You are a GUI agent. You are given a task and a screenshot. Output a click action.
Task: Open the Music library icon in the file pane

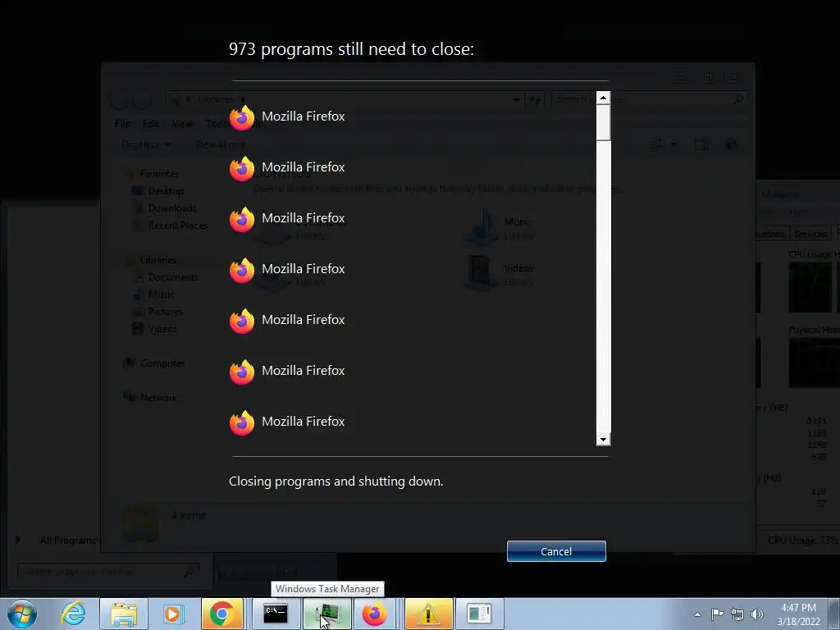(482, 227)
